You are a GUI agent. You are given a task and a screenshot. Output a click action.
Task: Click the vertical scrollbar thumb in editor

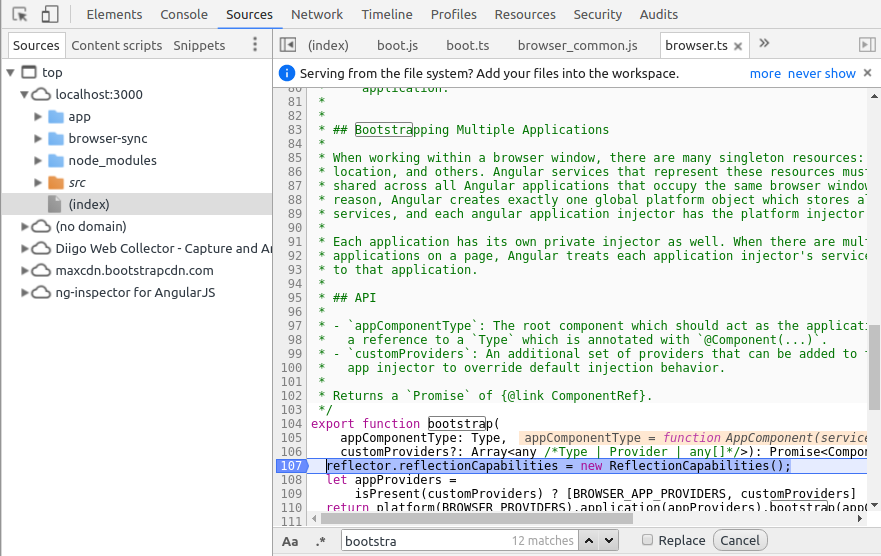(874, 366)
